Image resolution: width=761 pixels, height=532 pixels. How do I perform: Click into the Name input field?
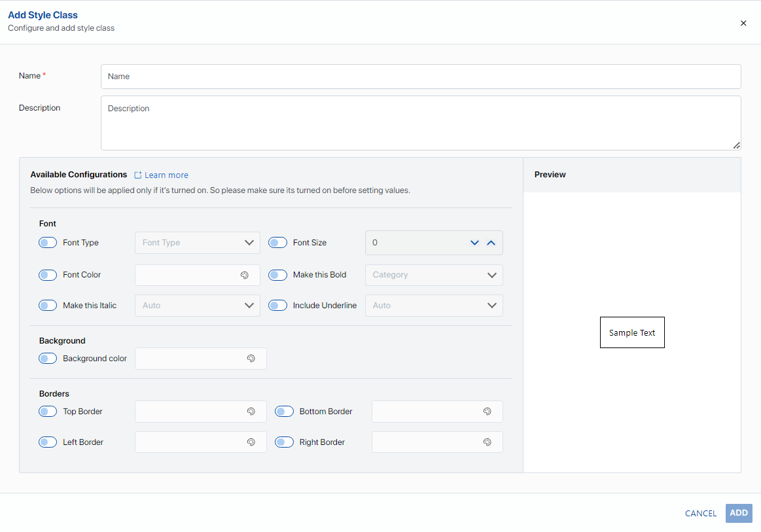tap(421, 76)
